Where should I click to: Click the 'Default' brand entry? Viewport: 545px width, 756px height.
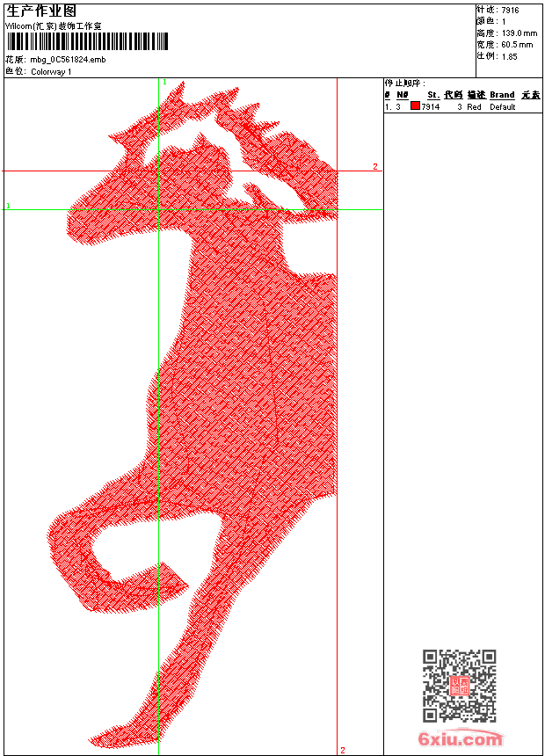click(x=503, y=106)
